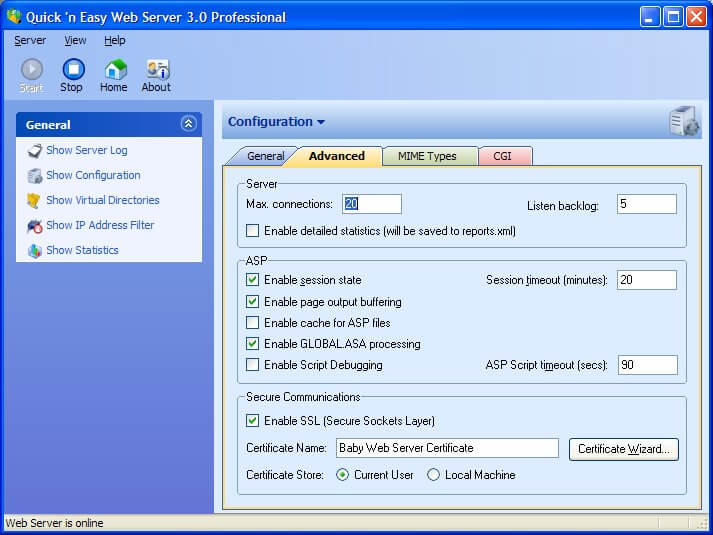Click the Show Server Log icon
713x535 pixels.
pos(35,151)
